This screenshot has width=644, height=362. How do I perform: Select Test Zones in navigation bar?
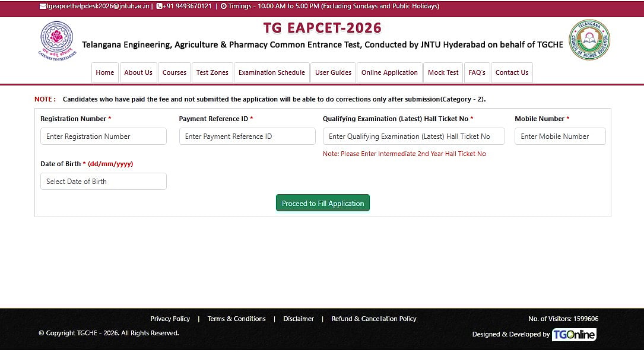click(x=212, y=72)
